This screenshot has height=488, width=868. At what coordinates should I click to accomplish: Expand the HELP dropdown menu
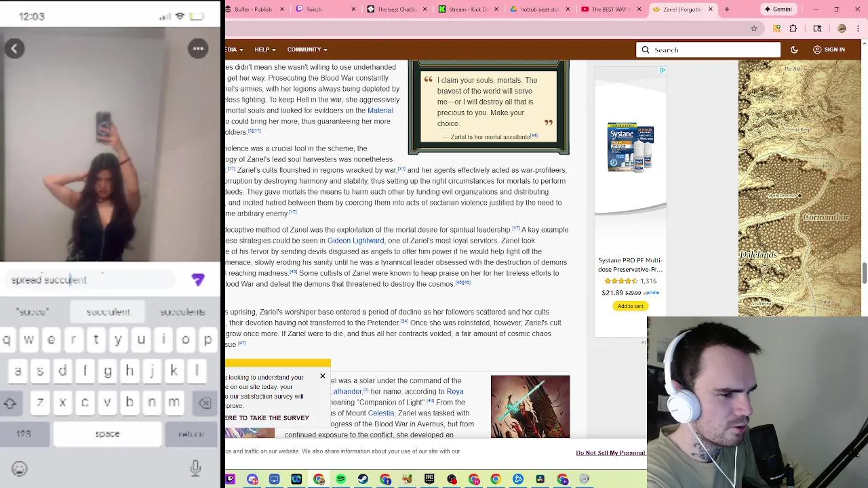click(265, 49)
